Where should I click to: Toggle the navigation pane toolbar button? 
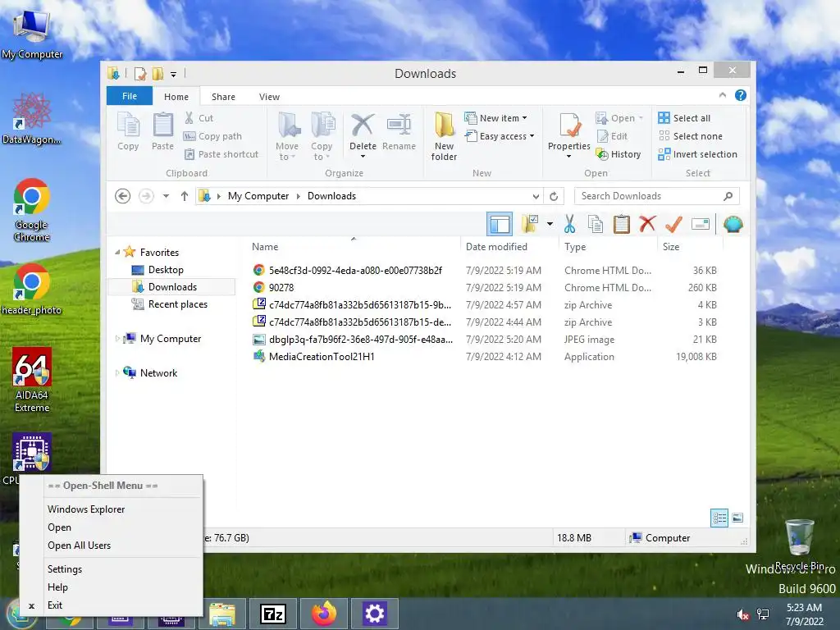500,224
